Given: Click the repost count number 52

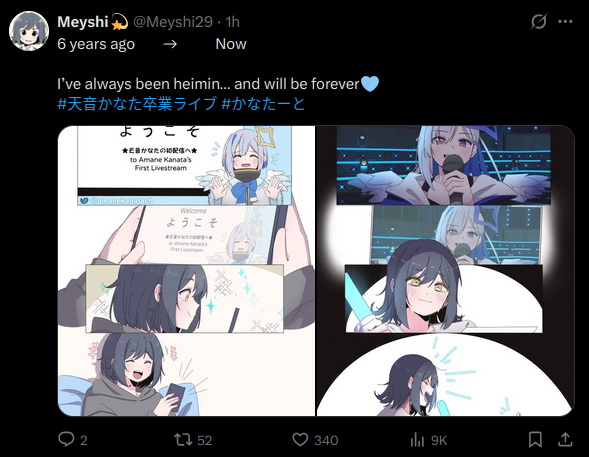Looking at the screenshot, I should [x=205, y=440].
